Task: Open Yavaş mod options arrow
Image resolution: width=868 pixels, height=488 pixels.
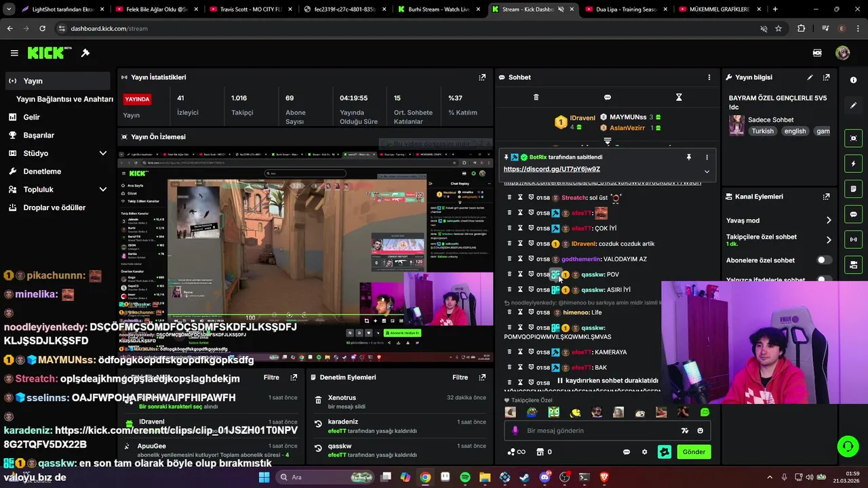Action: point(829,220)
